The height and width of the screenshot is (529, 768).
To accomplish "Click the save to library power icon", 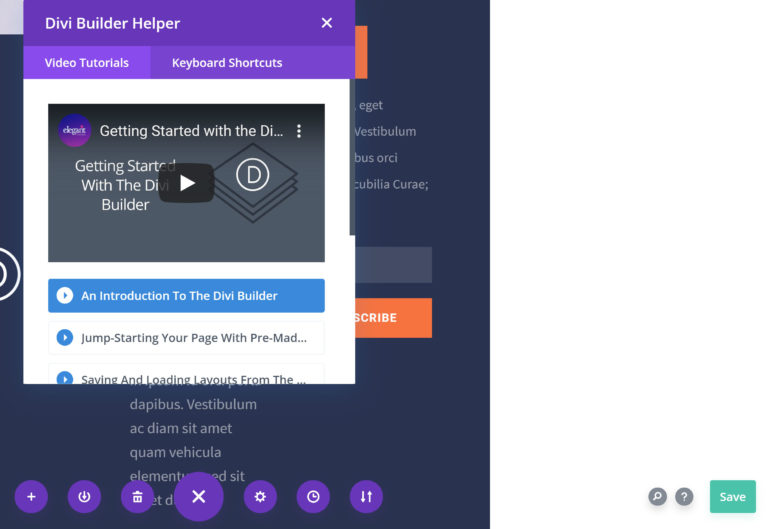I will coord(84,497).
